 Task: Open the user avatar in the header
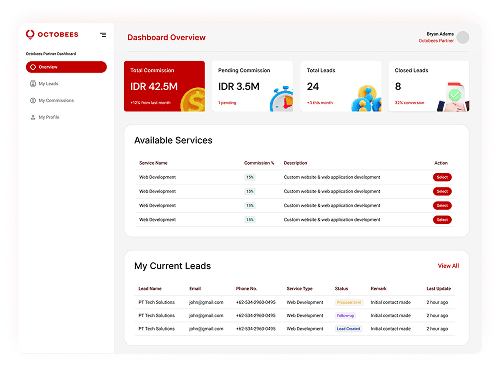[x=463, y=37]
